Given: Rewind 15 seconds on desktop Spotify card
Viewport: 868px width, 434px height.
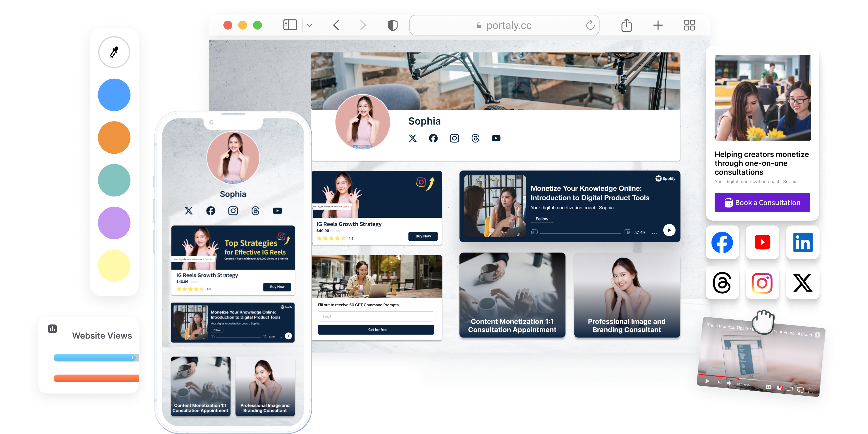Looking at the screenshot, I should [534, 232].
